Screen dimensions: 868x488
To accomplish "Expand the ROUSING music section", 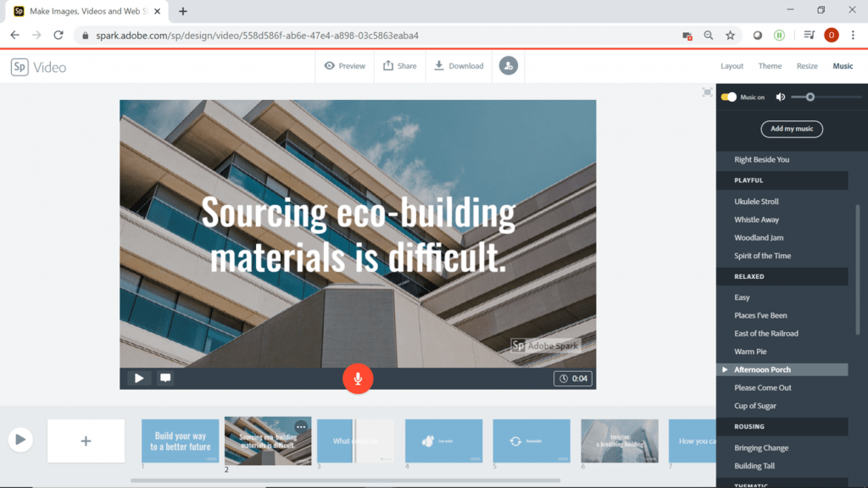I will 782,426.
